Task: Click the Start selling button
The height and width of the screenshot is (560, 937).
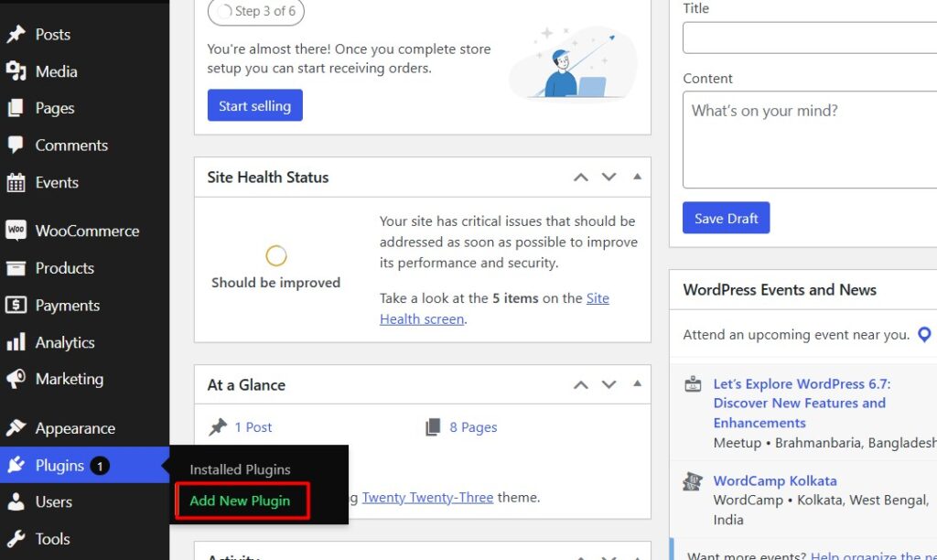Action: [254, 105]
